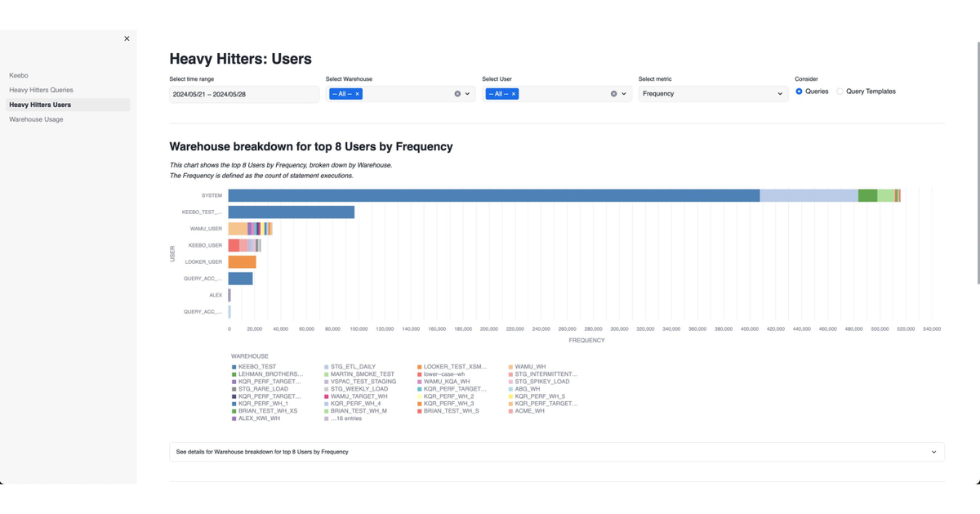Click the BRIAN_TEST_WH_S legend swatch
980x514 pixels.
[420, 411]
